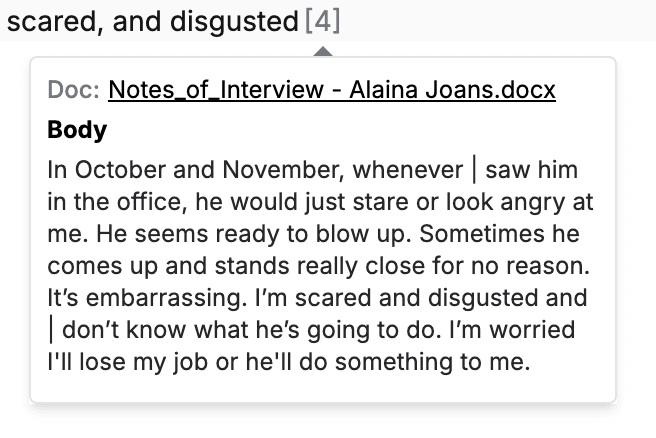Click the tooltip's upward pointer arrow
This screenshot has height=438, width=656.
(323, 51)
